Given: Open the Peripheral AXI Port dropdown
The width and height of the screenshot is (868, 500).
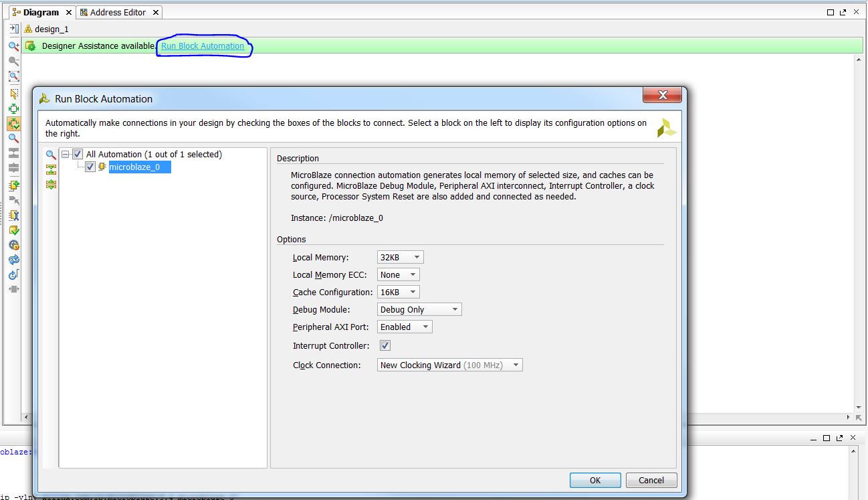Looking at the screenshot, I should click(x=405, y=327).
